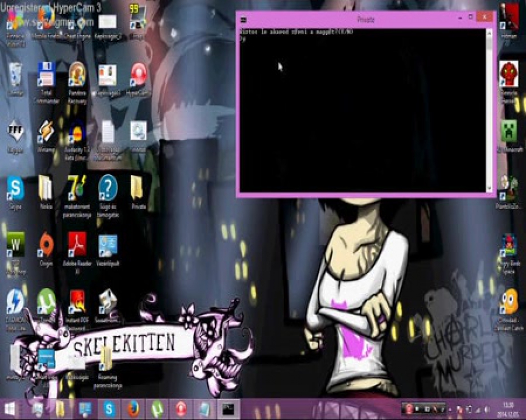526x420 pixels.
Task: Select the command prompt taskbar button
Action: 229,409
